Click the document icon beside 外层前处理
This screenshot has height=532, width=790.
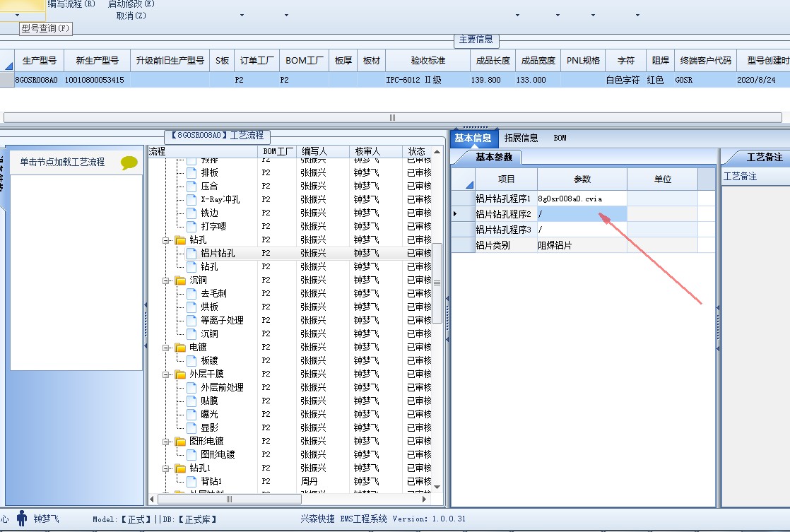pyautogui.click(x=191, y=387)
